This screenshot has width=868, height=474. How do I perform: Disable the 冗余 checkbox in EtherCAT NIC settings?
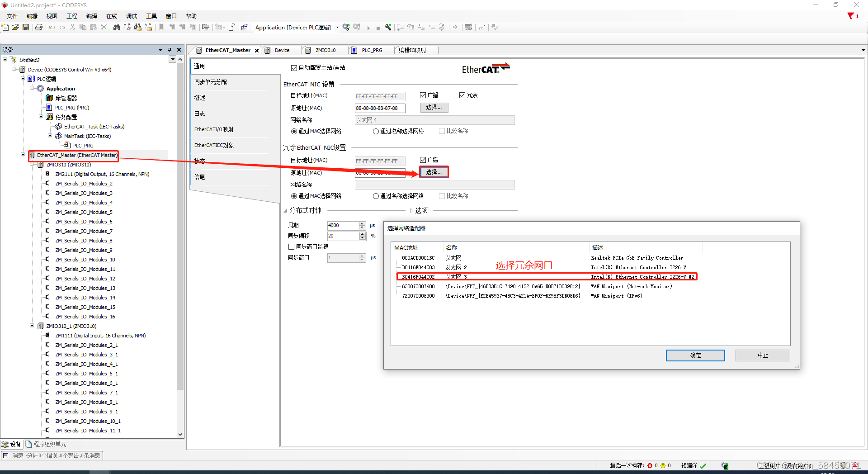(462, 95)
